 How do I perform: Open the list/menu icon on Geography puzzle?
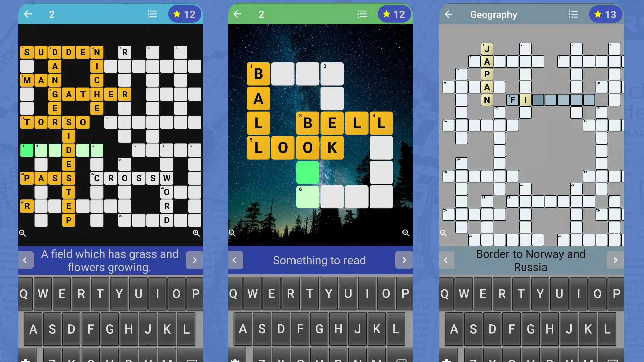point(574,14)
